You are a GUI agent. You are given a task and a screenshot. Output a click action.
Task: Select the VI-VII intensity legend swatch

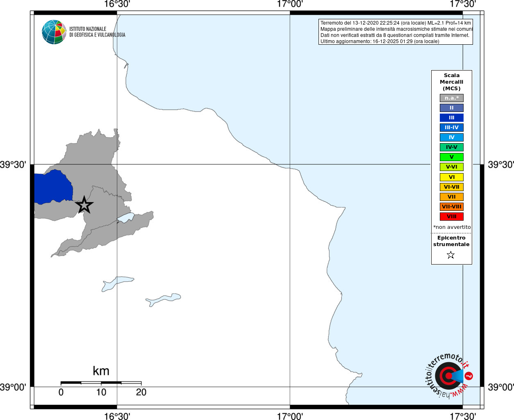(452, 187)
